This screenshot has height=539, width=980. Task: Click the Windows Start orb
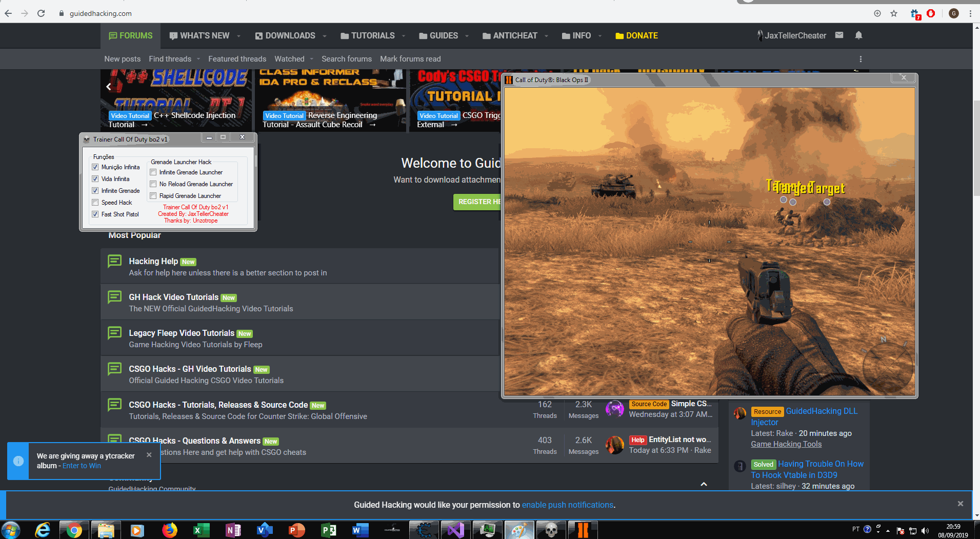10,530
